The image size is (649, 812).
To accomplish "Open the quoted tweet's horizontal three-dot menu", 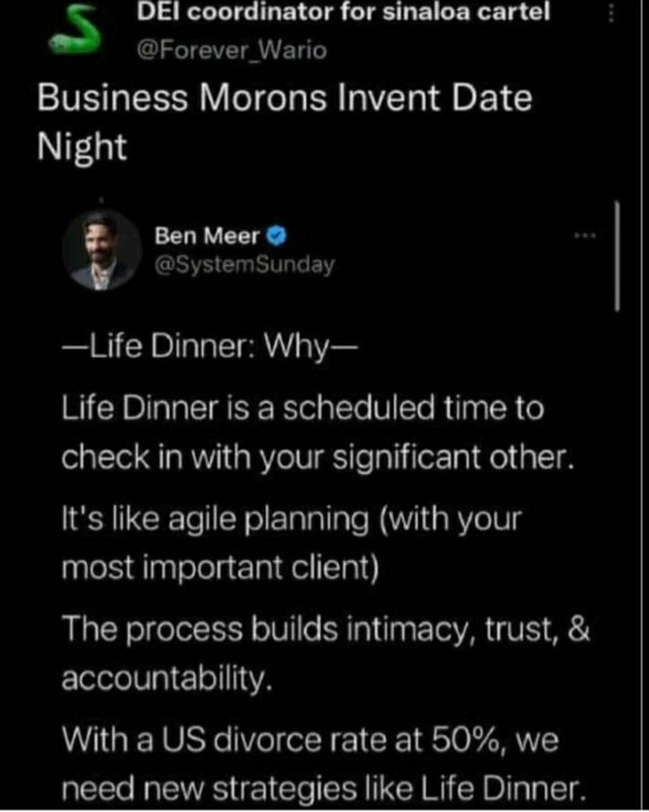I will tap(585, 236).
